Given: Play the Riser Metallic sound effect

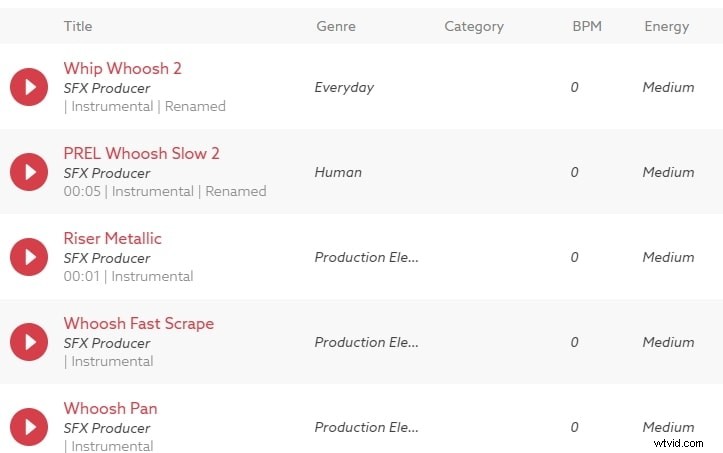Looking at the screenshot, I should click(x=29, y=257).
